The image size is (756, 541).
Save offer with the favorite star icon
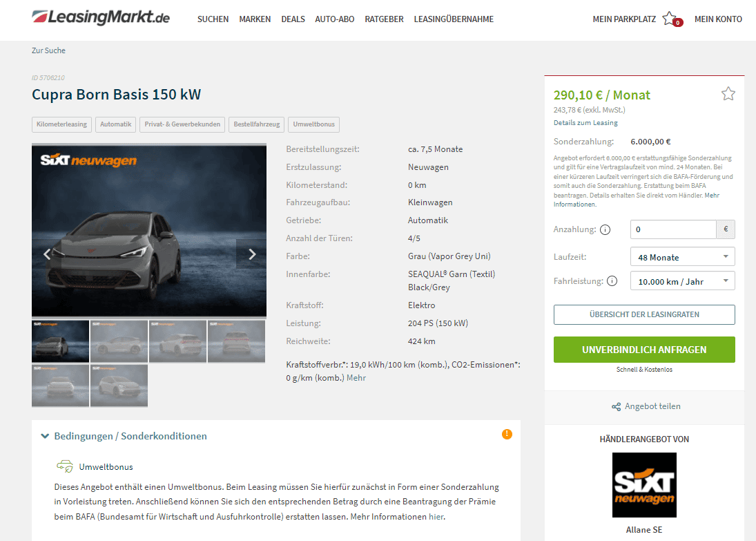coord(728,94)
